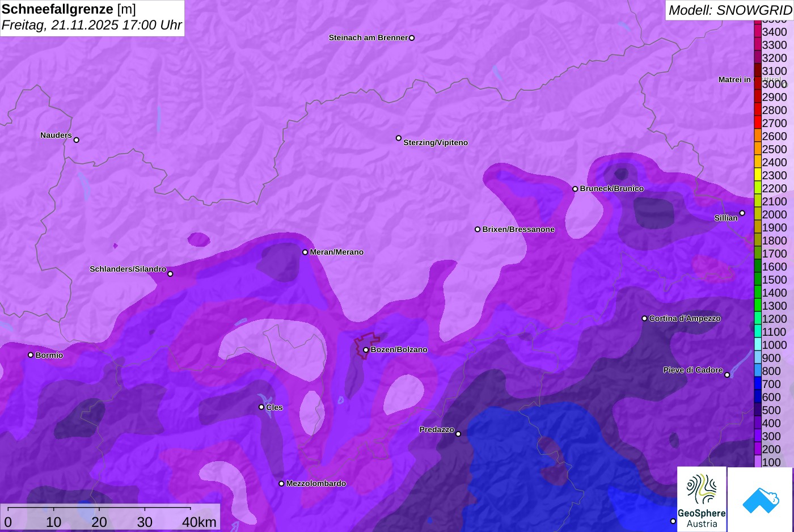
Task: Click the 40km scale bar label
Action: click(199, 522)
